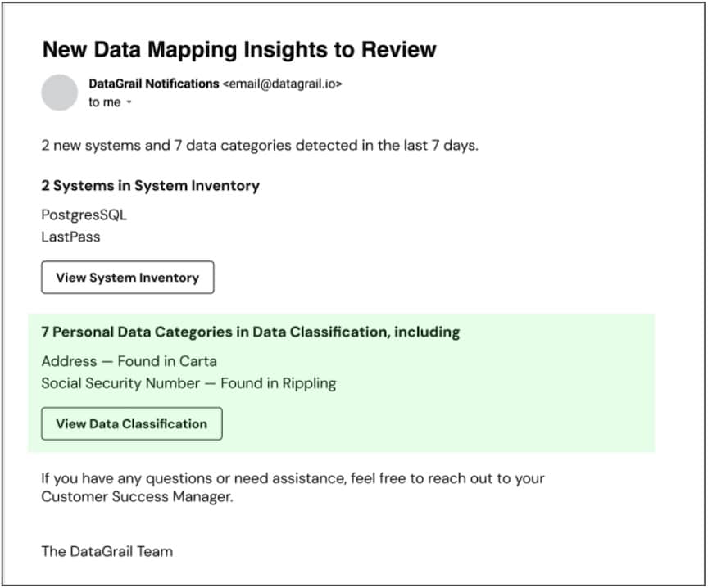Open the "View Data Classification" button
Image resolution: width=708 pixels, height=588 pixels.
[x=131, y=424]
